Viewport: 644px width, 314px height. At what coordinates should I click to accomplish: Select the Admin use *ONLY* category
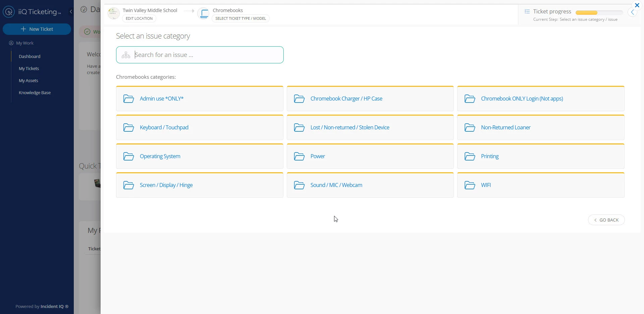200,99
